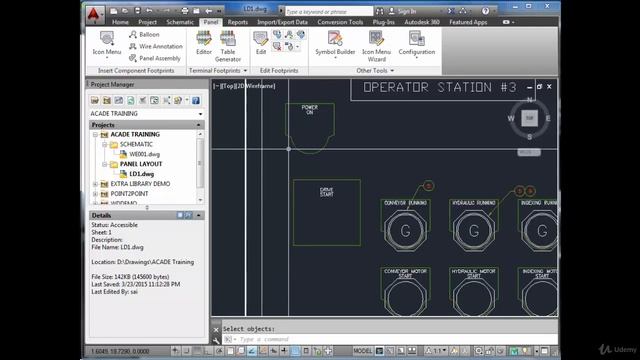The width and height of the screenshot is (640, 360).
Task: Click the Edit footprint tool
Action: click(261, 43)
